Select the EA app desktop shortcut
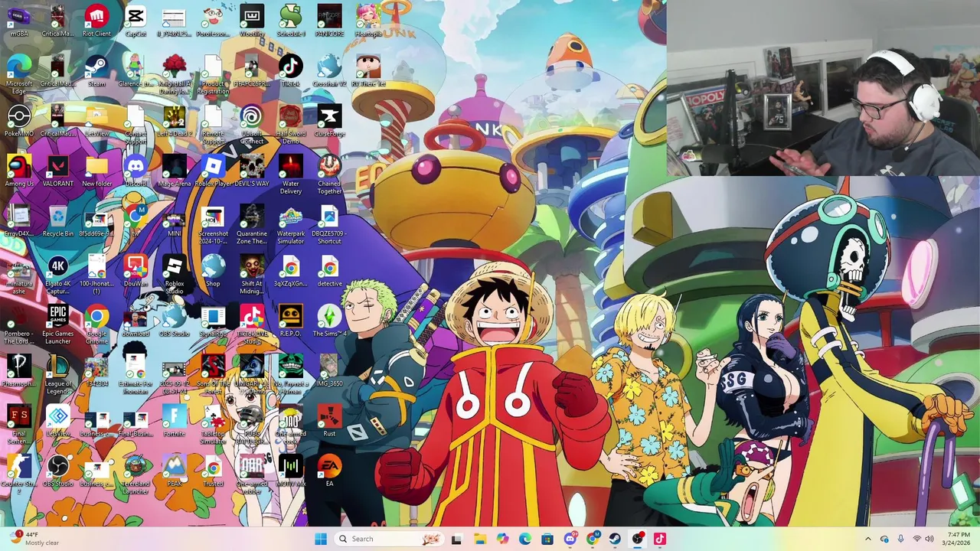Image resolution: width=980 pixels, height=551 pixels. [x=329, y=471]
